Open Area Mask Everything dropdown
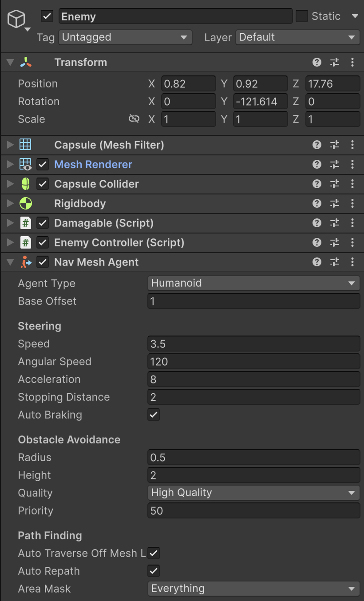The height and width of the screenshot is (601, 364). click(253, 589)
